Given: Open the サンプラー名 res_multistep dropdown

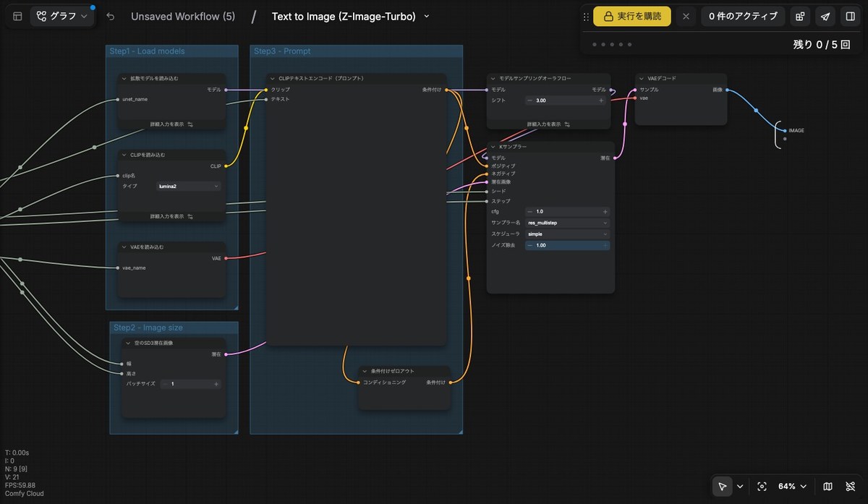Looking at the screenshot, I should (x=567, y=223).
